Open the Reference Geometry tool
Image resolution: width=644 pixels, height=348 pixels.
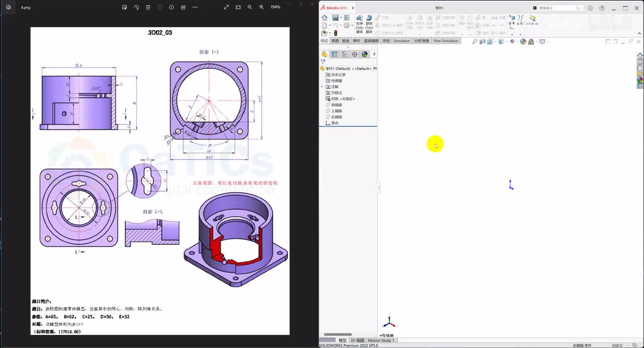512,18
